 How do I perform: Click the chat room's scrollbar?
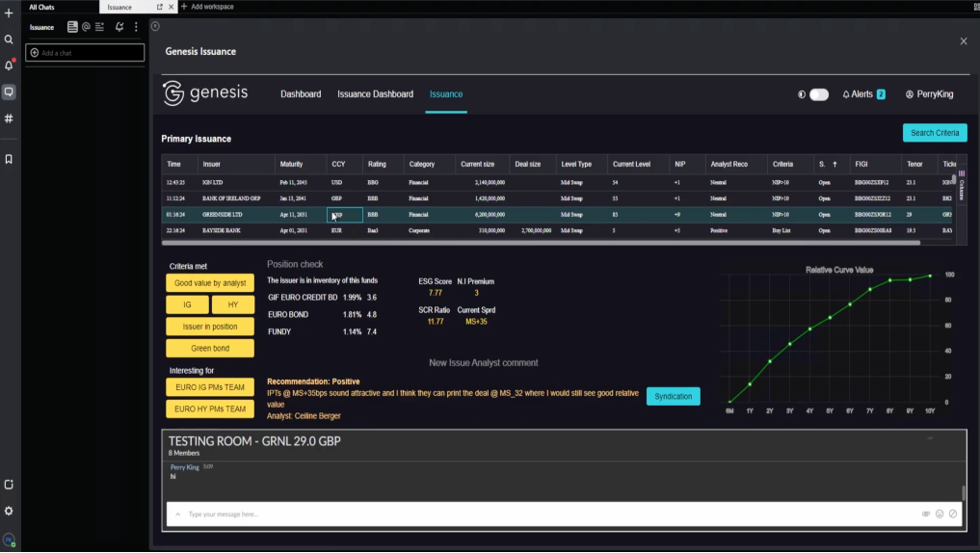click(963, 492)
